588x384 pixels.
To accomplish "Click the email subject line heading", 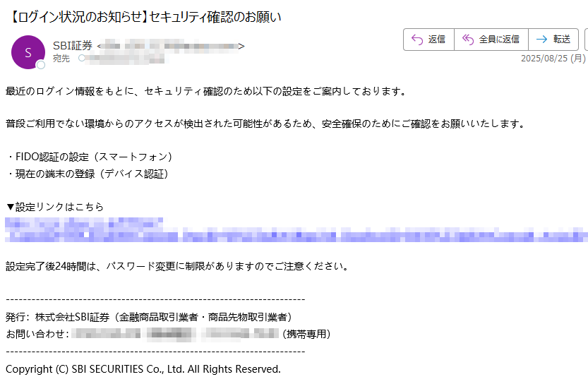I will tap(144, 17).
